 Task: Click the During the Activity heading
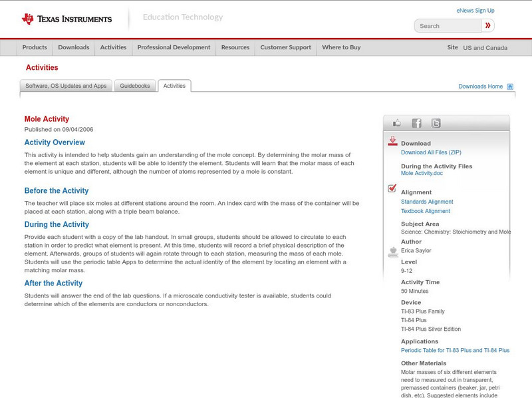[x=57, y=224]
